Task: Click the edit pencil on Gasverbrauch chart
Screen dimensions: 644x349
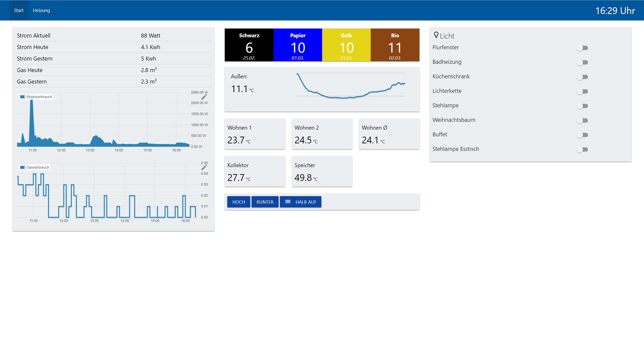Action: pyautogui.click(x=204, y=167)
